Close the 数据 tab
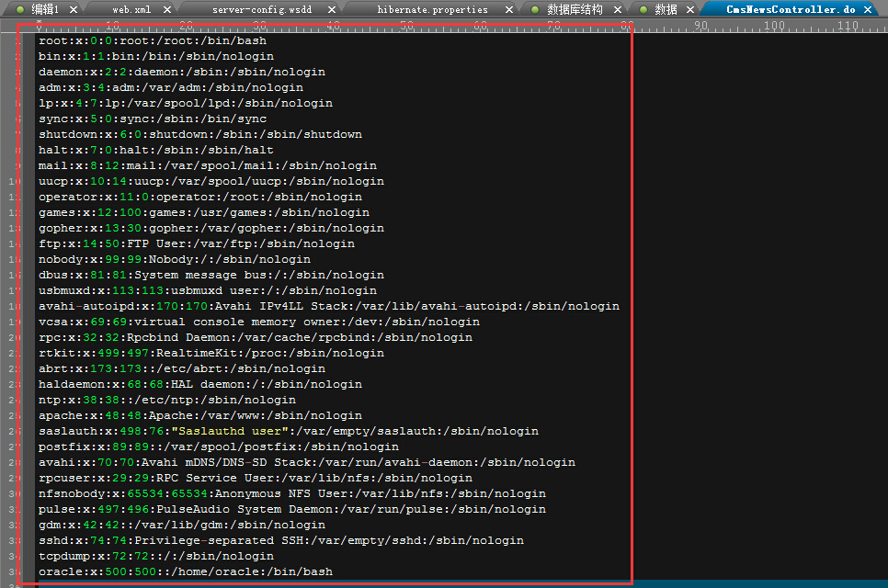 (690, 9)
